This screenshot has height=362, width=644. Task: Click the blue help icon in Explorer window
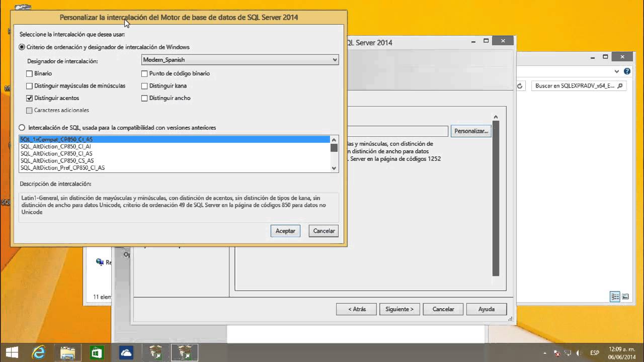coord(627,71)
